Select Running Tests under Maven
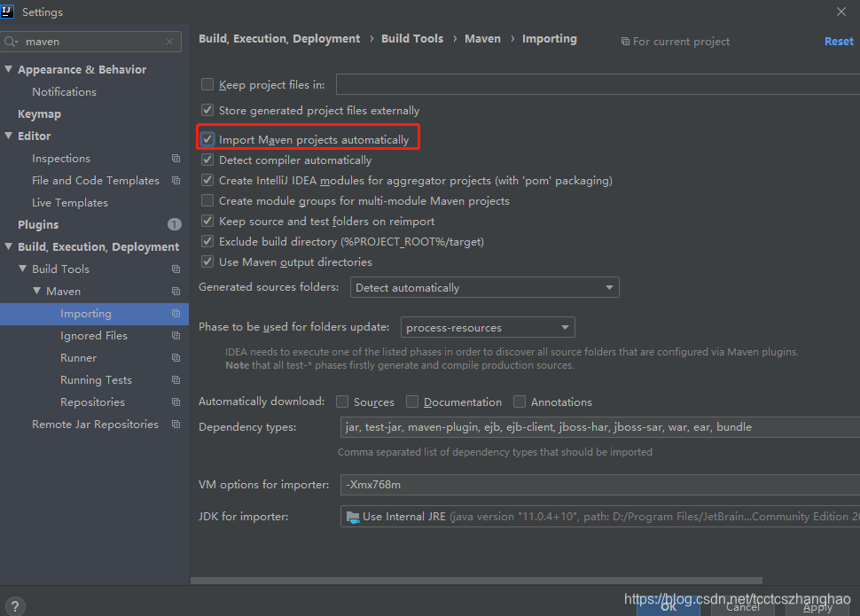The height and width of the screenshot is (616, 860). click(96, 380)
